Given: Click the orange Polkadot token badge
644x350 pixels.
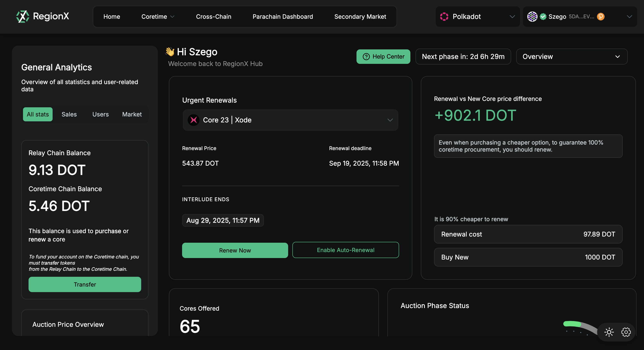Looking at the screenshot, I should (x=601, y=17).
